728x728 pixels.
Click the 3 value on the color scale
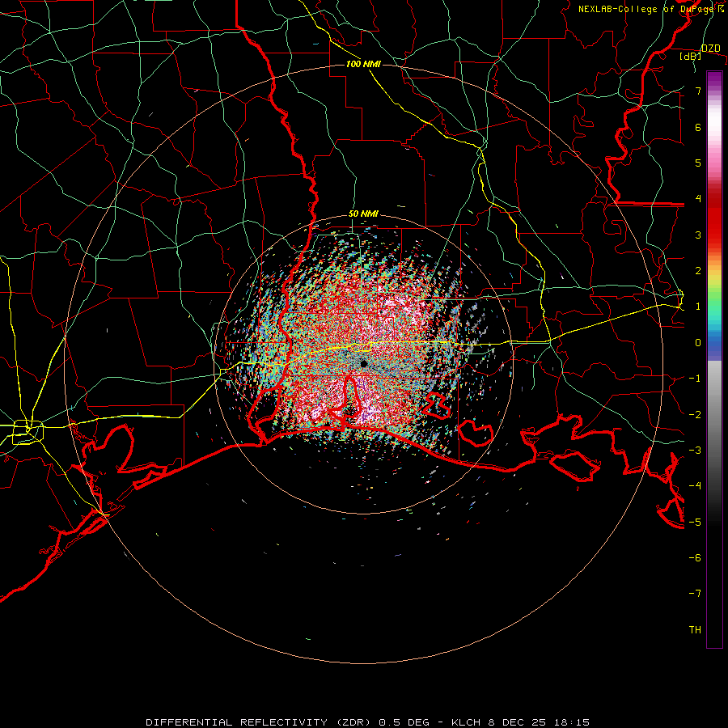[x=698, y=235]
